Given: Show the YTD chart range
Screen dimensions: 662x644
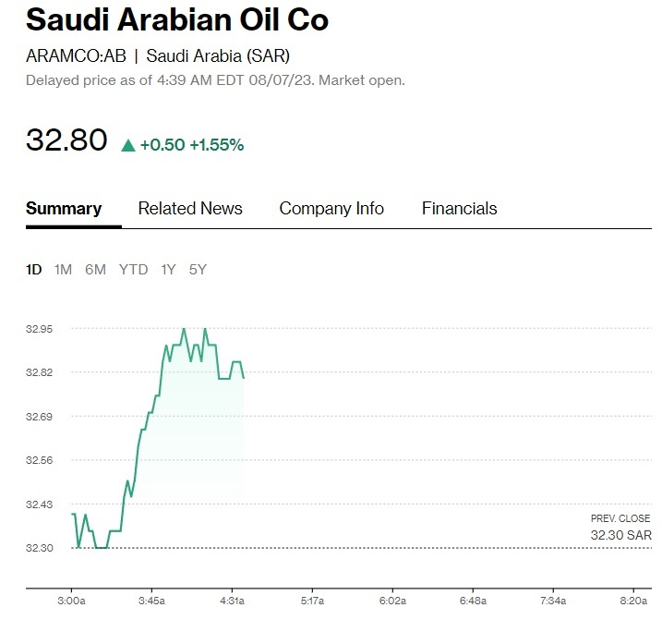Looking at the screenshot, I should click(x=133, y=270).
